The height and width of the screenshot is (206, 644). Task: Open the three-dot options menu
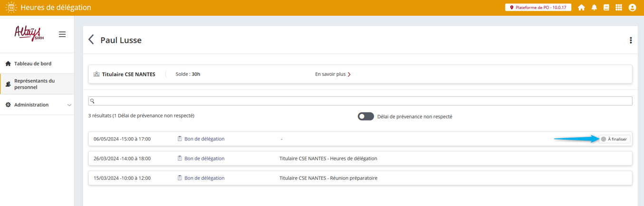pyautogui.click(x=630, y=40)
